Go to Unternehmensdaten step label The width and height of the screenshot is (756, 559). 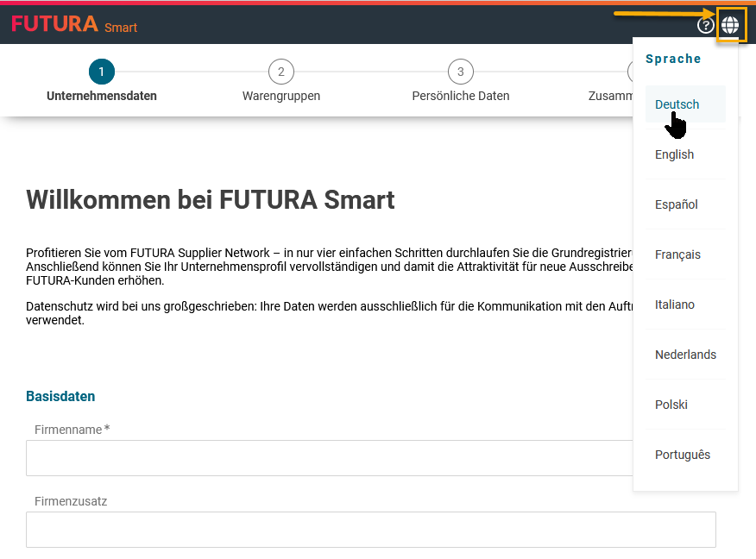click(102, 96)
